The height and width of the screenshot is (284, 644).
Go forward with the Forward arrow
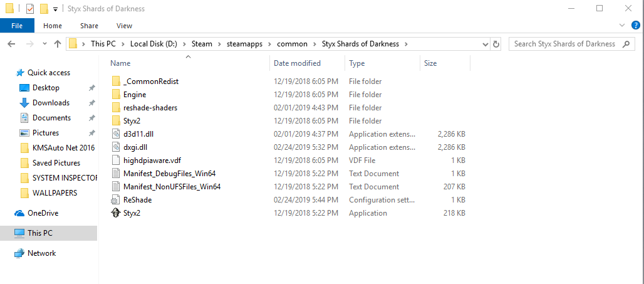29,43
